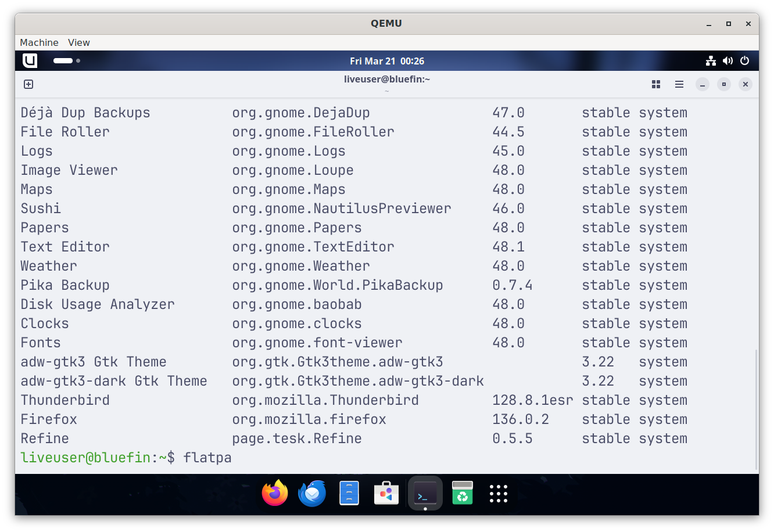Click the 'org.gnome.Maps' application ID
Viewport: 774px width, 532px height.
click(x=289, y=189)
